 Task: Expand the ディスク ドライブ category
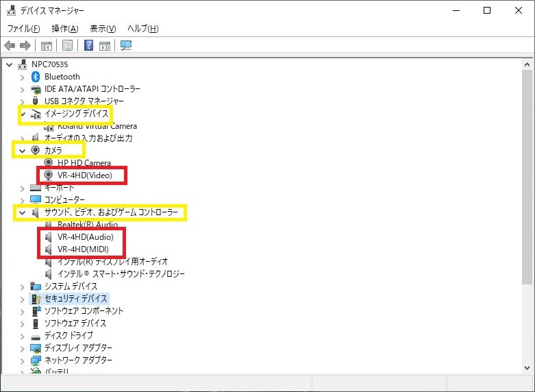(22, 336)
